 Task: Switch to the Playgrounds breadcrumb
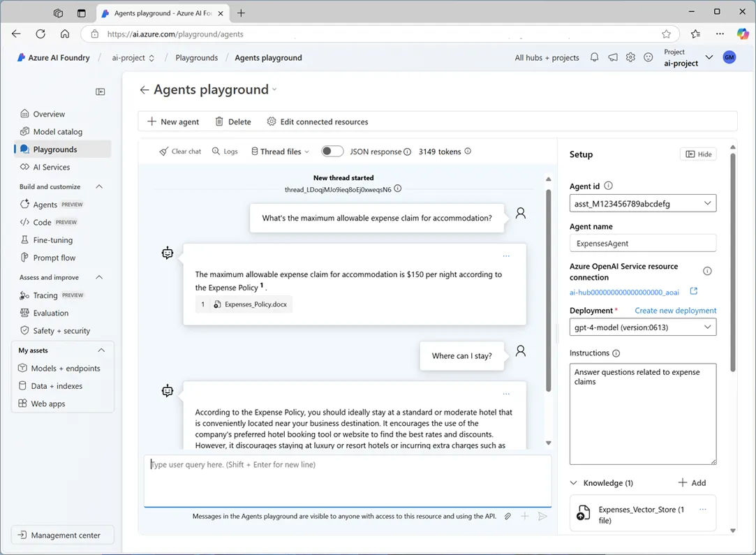pos(196,58)
